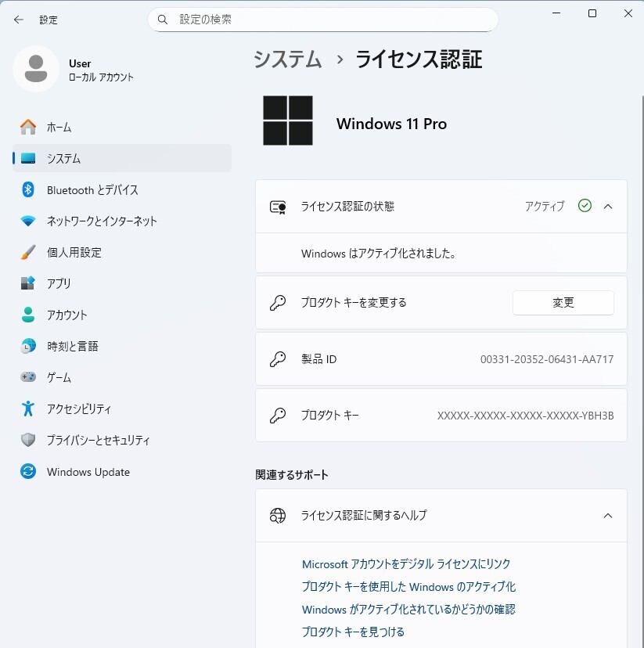The width and height of the screenshot is (644, 648).
Task: Click the green active checkmark icon
Action: (585, 205)
